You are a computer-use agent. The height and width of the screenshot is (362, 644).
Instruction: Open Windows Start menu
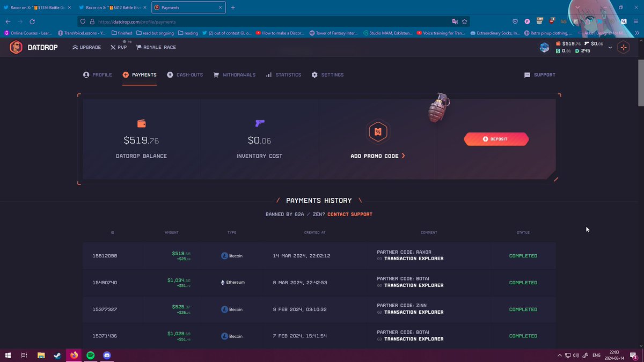[8, 355]
